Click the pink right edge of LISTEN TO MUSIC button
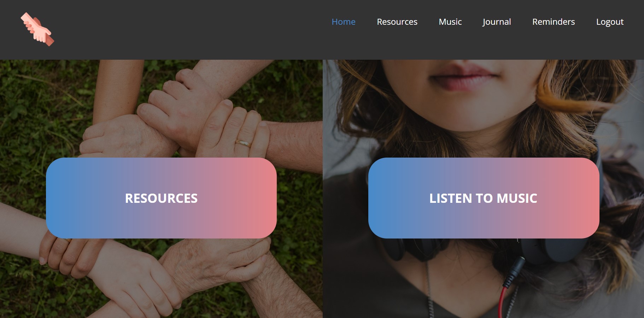This screenshot has width=644, height=318. click(x=589, y=198)
